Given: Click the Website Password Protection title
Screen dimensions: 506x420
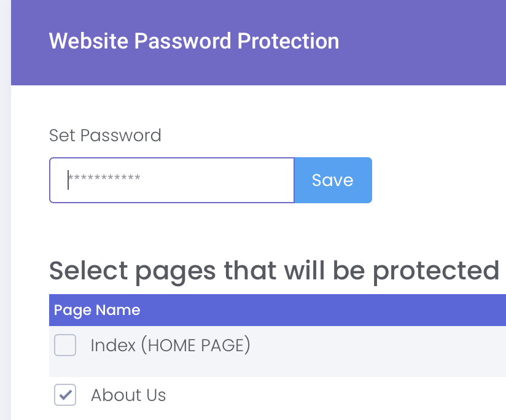Looking at the screenshot, I should (x=194, y=41).
